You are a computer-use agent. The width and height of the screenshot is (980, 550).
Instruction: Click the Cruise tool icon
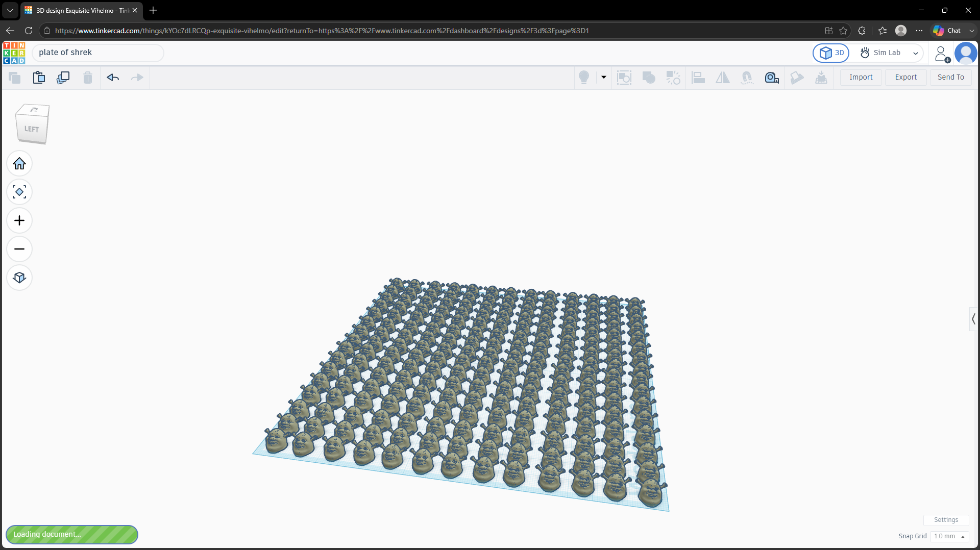tap(747, 78)
